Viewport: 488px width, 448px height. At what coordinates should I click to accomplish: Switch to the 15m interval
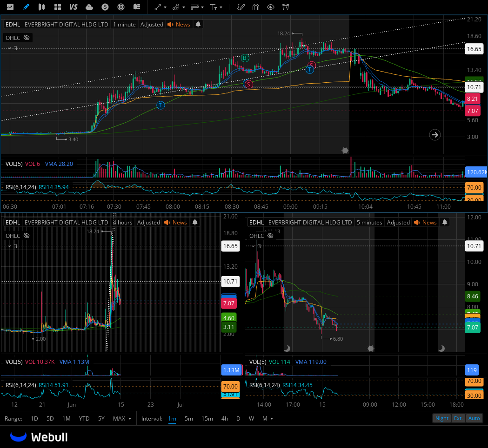[207, 418]
